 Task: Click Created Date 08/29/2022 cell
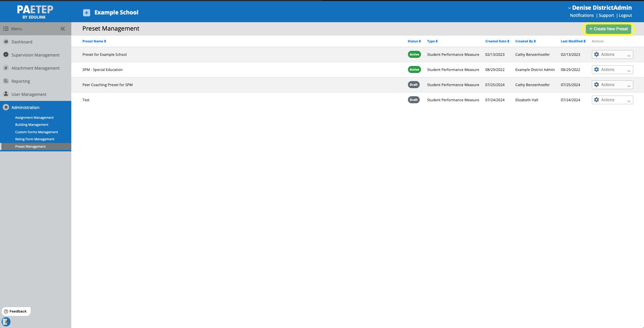click(x=495, y=70)
